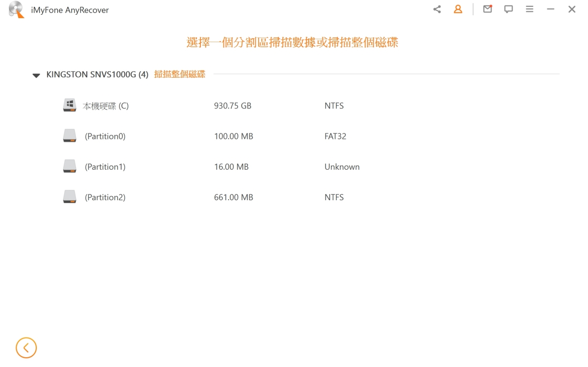This screenshot has width=588, height=367.
Task: Select the (Partition0) entry label
Action: coord(105,136)
